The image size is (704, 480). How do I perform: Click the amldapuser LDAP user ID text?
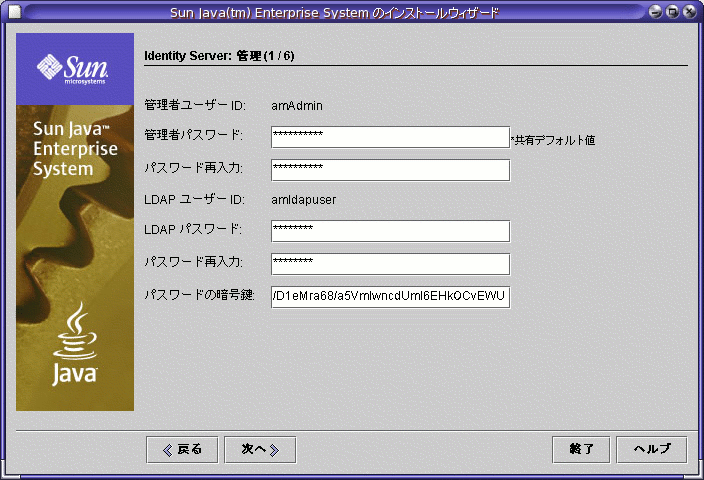click(304, 200)
